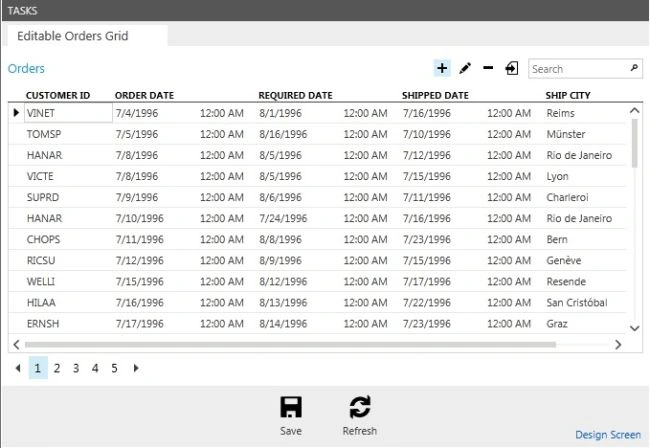Click the horizontal scroll right arrow
650x448 pixels.
tap(618, 344)
